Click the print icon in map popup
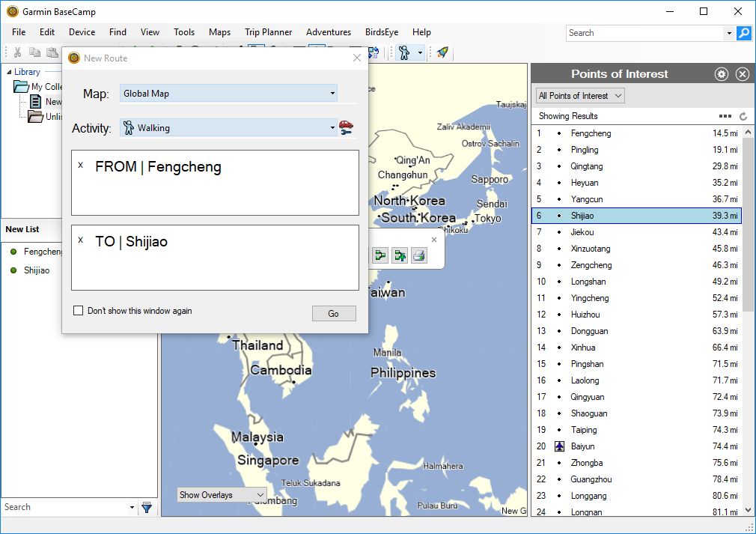 [x=419, y=255]
